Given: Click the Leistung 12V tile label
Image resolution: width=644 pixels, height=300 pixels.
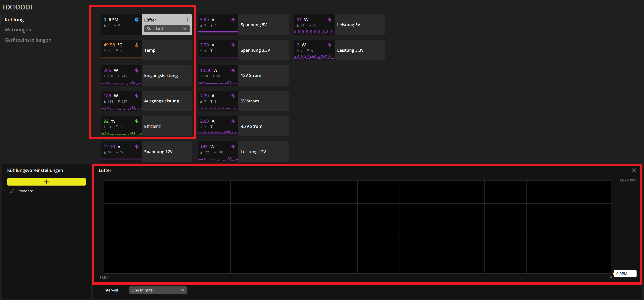Looking at the screenshot, I should [x=253, y=152].
